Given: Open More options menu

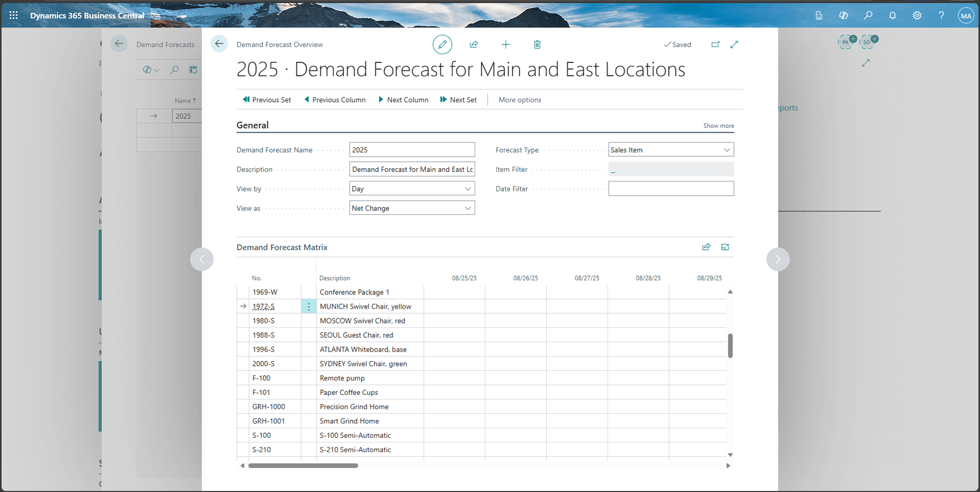Looking at the screenshot, I should pos(519,99).
